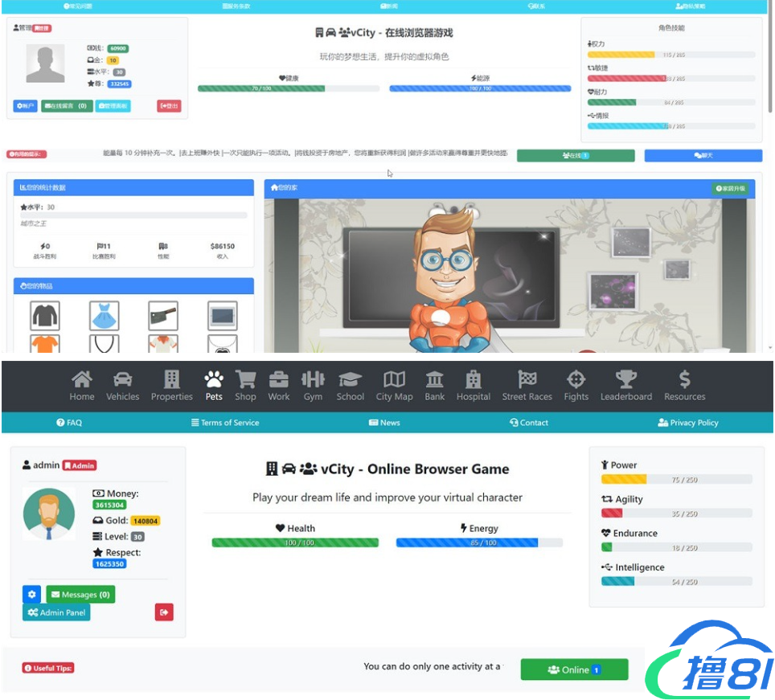Open the Admin Panel button
The height and width of the screenshot is (700, 775).
coord(56,612)
